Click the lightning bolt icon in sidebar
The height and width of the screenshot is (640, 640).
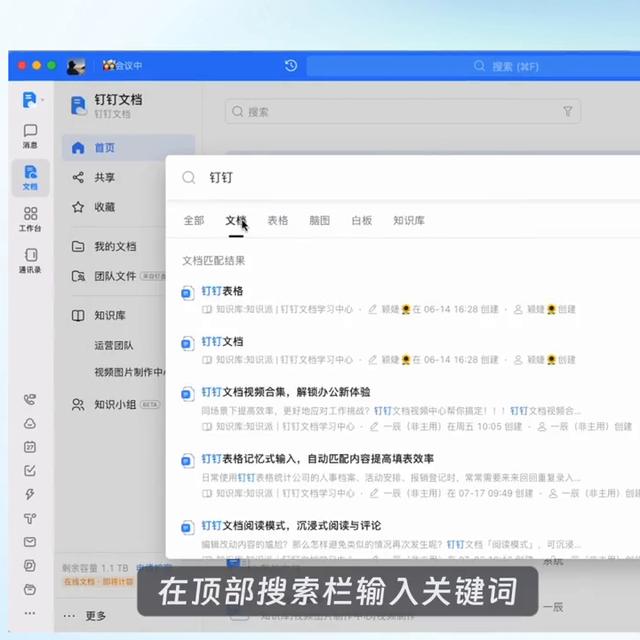[30, 494]
